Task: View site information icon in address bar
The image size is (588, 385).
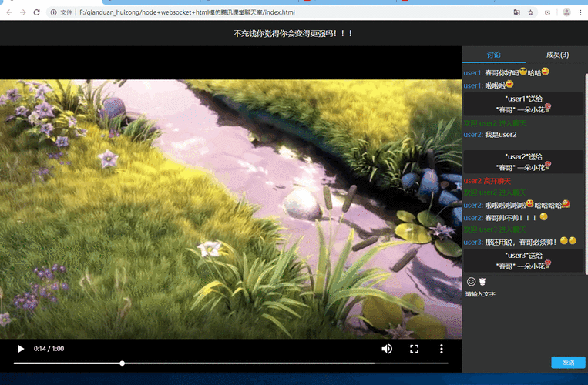Action: coord(54,12)
